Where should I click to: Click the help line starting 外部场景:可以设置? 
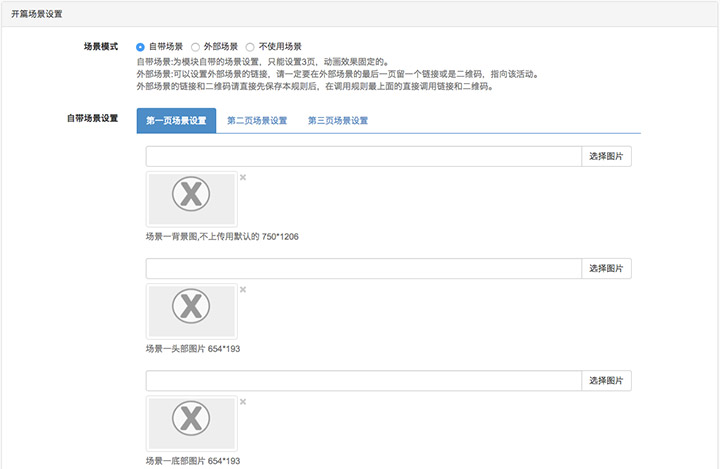coord(338,74)
